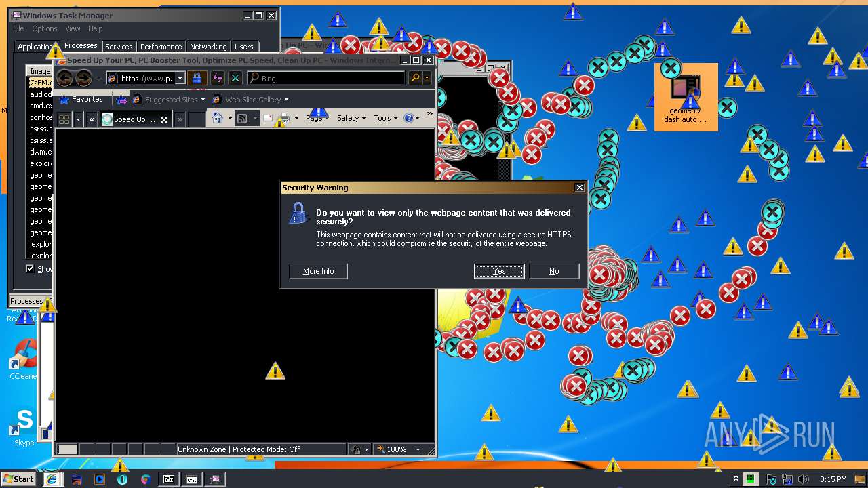Expand the tab list dropdown arrow
868x488 pixels.
(x=78, y=119)
